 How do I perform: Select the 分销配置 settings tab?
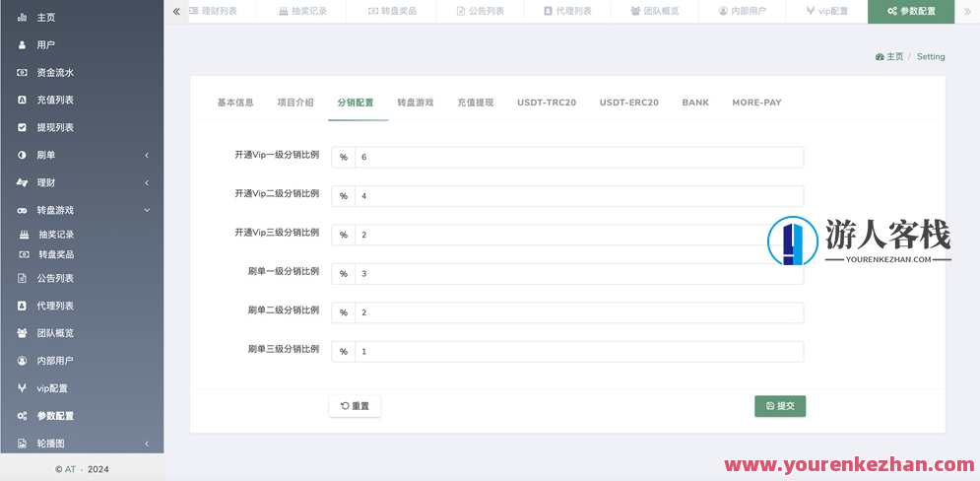pos(356,103)
